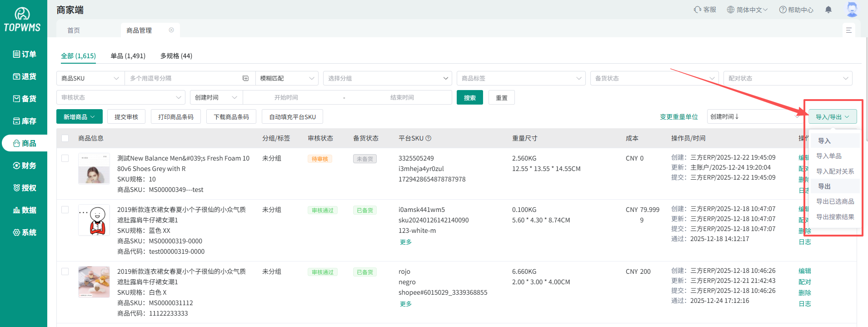Open the 订单 sidebar section
This screenshot has width=868, height=327.
coord(24,54)
